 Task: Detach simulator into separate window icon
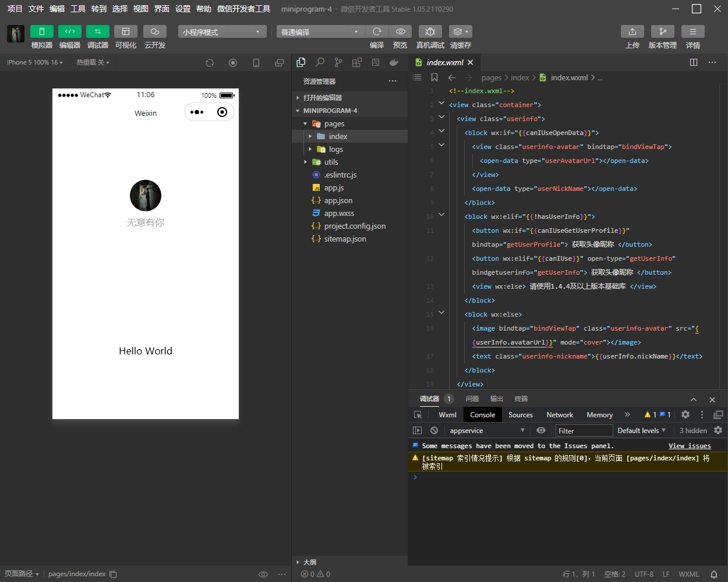point(280,63)
